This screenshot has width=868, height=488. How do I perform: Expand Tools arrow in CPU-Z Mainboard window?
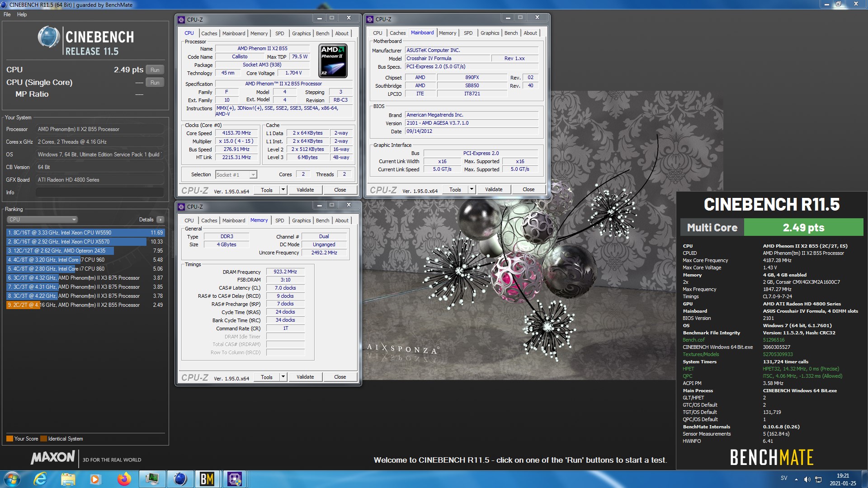point(472,189)
